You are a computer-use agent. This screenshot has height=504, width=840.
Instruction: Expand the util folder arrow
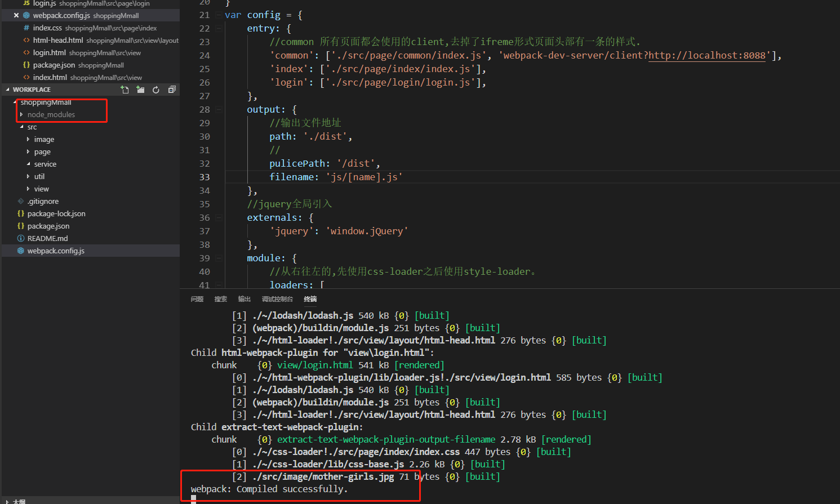tap(28, 176)
